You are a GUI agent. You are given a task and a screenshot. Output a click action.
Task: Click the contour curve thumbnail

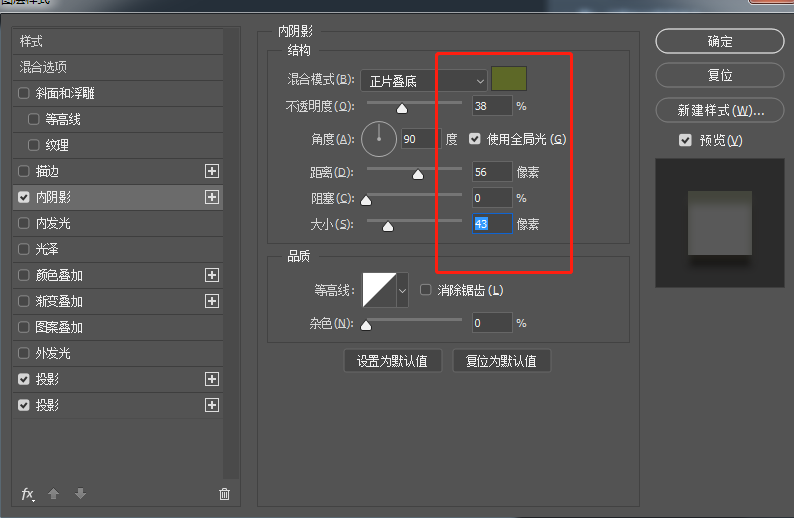(379, 290)
